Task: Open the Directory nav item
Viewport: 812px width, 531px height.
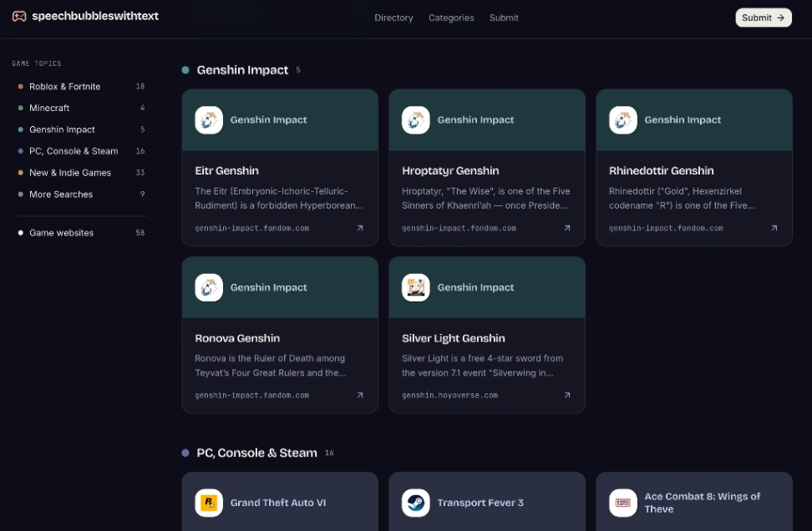Action: (x=393, y=18)
